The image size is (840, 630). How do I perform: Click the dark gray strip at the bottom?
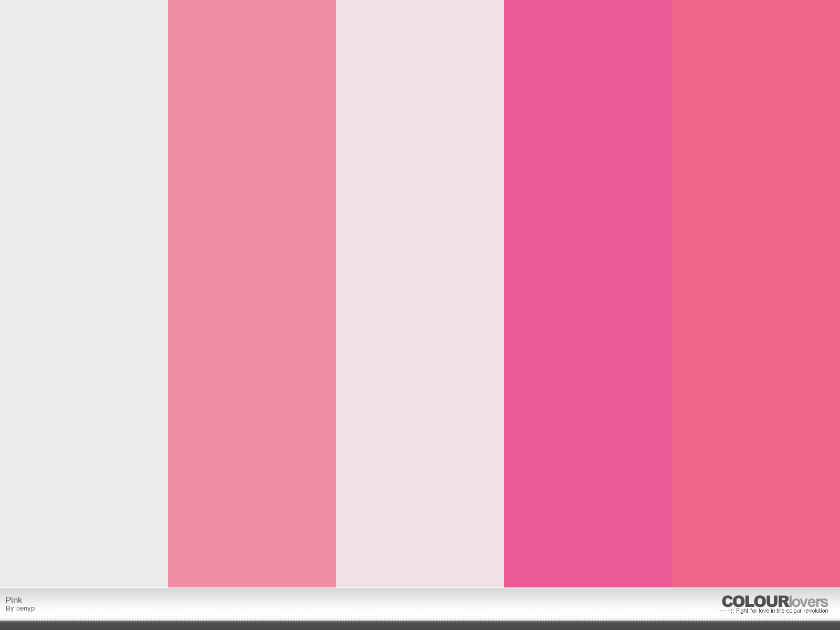coord(420,625)
